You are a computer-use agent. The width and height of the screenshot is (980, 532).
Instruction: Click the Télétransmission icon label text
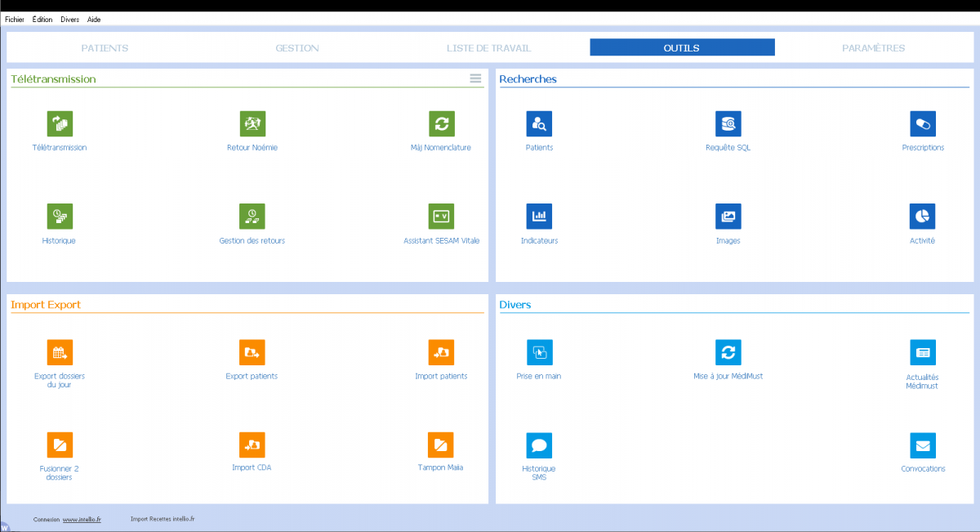(x=60, y=148)
